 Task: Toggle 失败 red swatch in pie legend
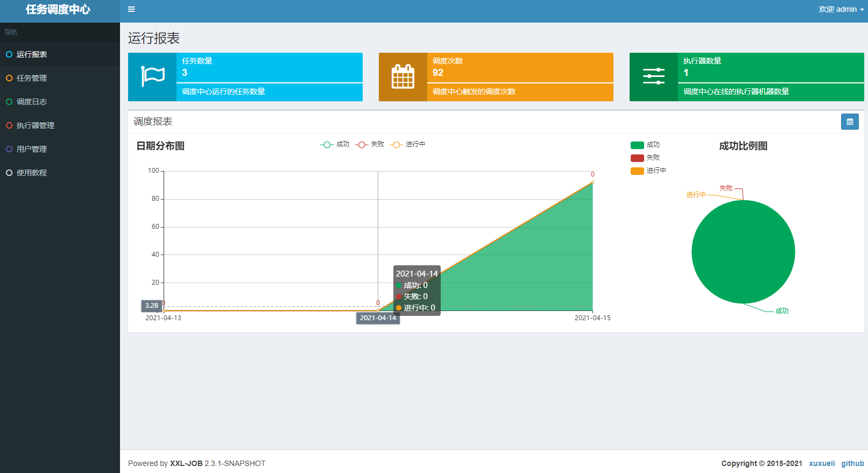637,158
